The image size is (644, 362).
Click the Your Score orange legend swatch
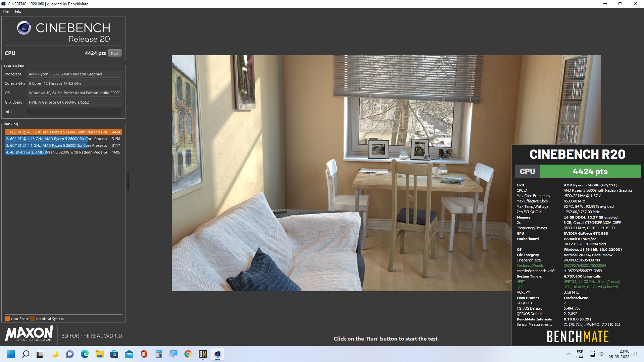[x=7, y=319]
